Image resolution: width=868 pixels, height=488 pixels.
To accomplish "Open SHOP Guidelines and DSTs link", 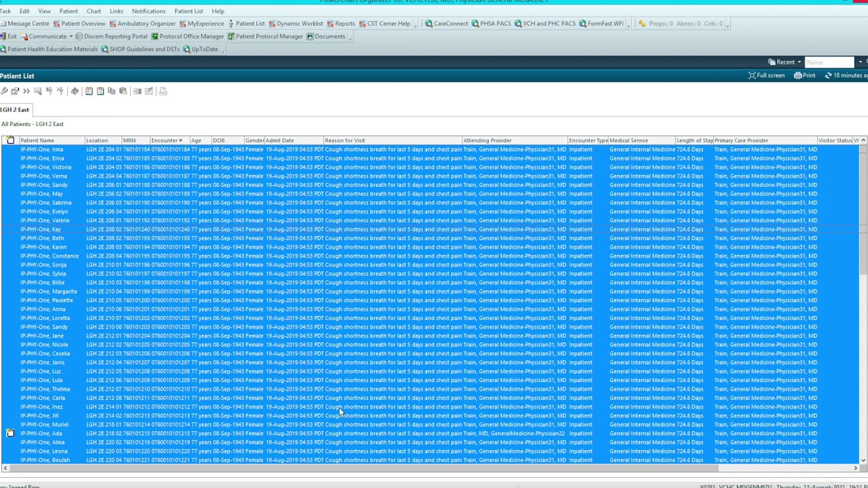I will (x=140, y=49).
